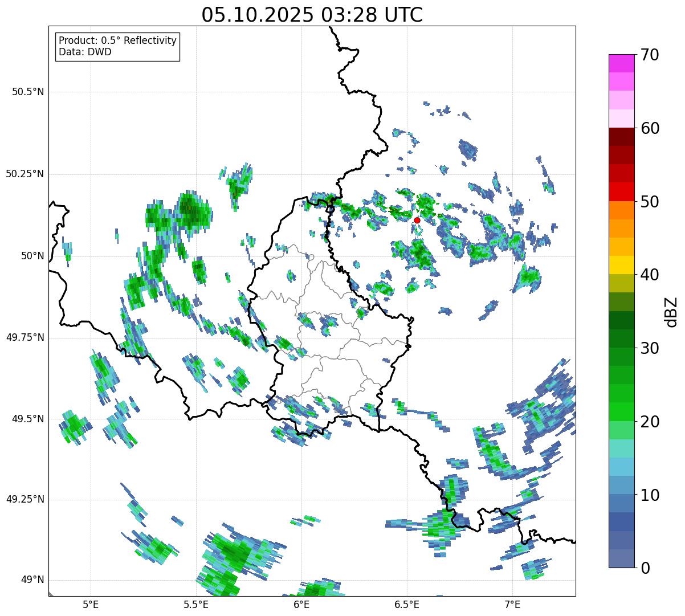
Task: Click the olive swatch just below 40
Action: point(622,283)
